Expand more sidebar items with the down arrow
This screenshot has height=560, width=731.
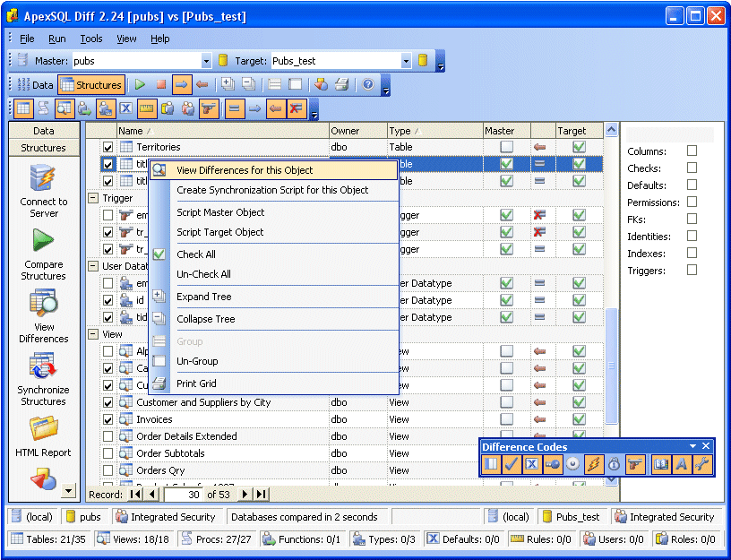coord(68,490)
